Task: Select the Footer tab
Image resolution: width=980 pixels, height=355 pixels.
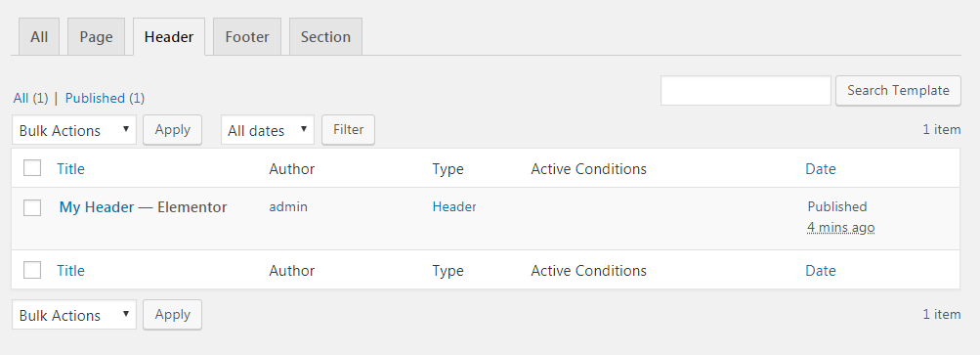Action: click(247, 37)
